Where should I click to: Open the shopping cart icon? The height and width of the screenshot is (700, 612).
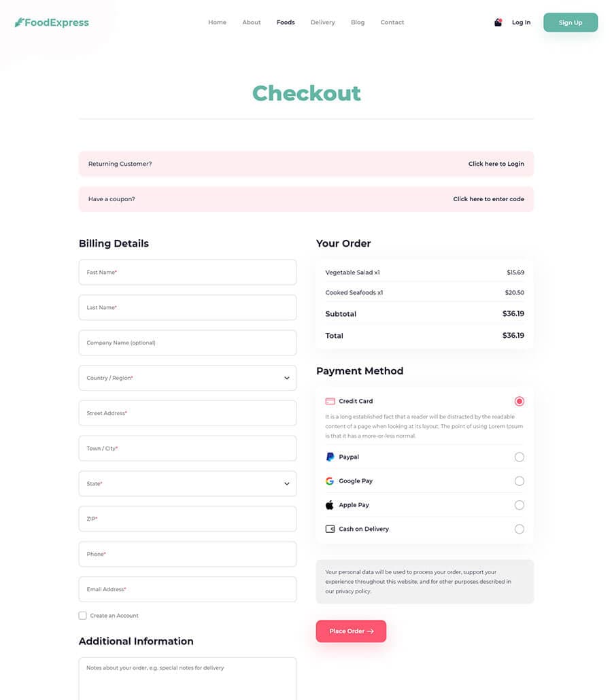click(498, 22)
